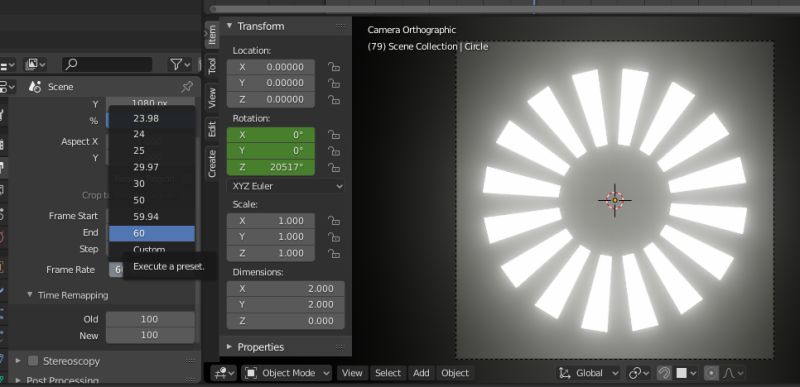Click the Location Y field
800x387 pixels.
click(x=270, y=83)
